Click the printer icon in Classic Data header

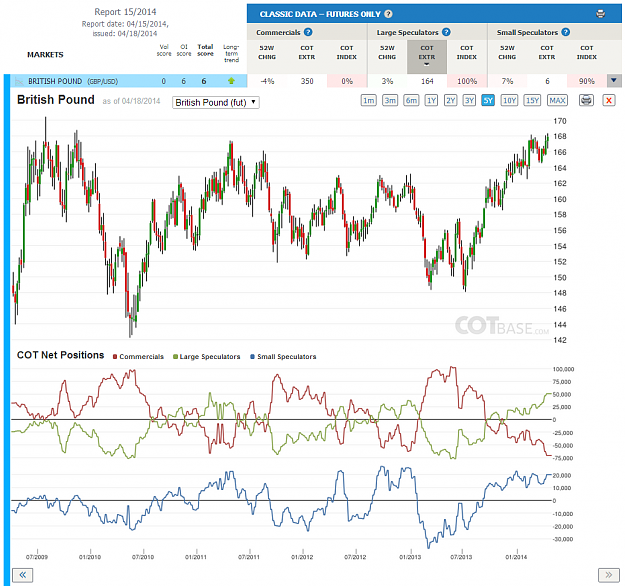click(600, 14)
